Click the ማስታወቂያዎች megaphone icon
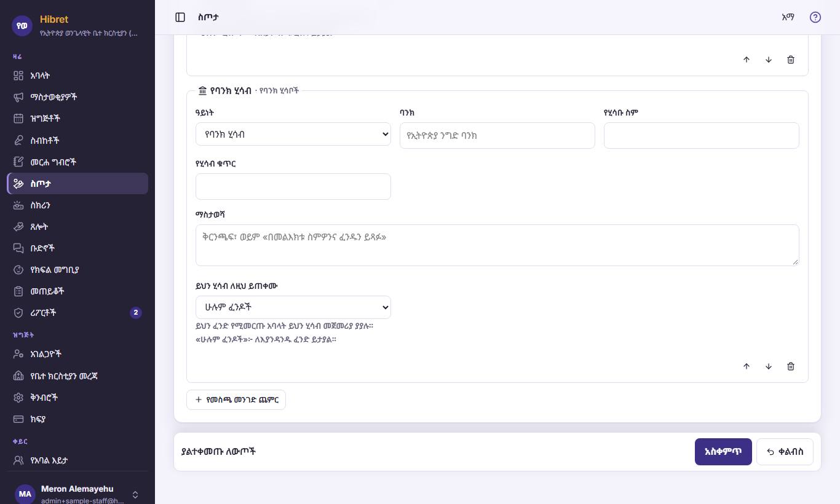The height and width of the screenshot is (504, 840). point(18,97)
